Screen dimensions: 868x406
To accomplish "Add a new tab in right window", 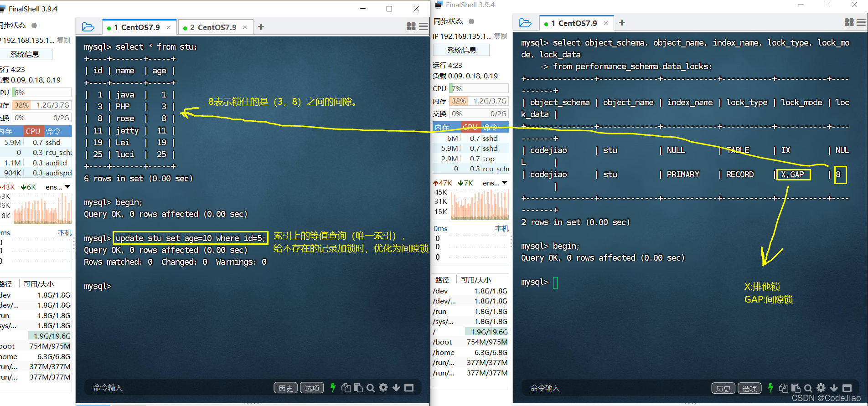I will 622,23.
